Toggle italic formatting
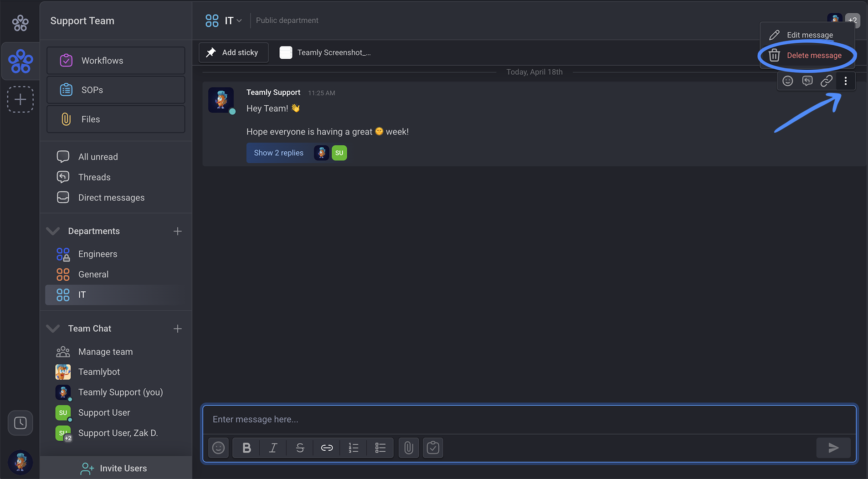 (x=273, y=448)
